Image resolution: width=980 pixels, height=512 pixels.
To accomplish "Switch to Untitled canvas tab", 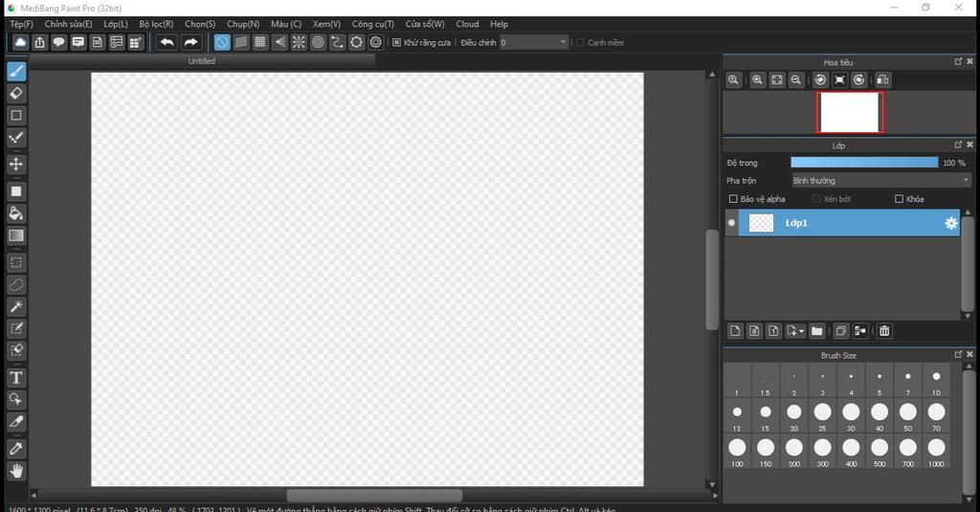I will pyautogui.click(x=202, y=61).
